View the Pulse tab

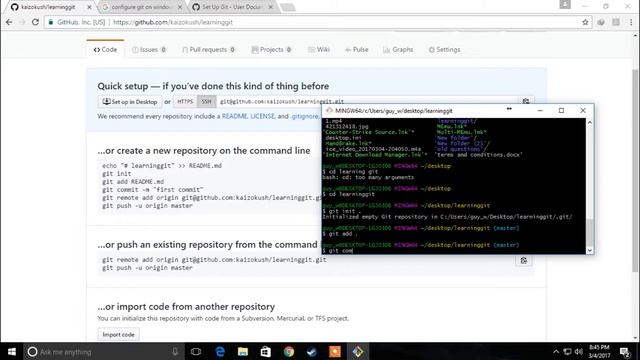pos(357,49)
